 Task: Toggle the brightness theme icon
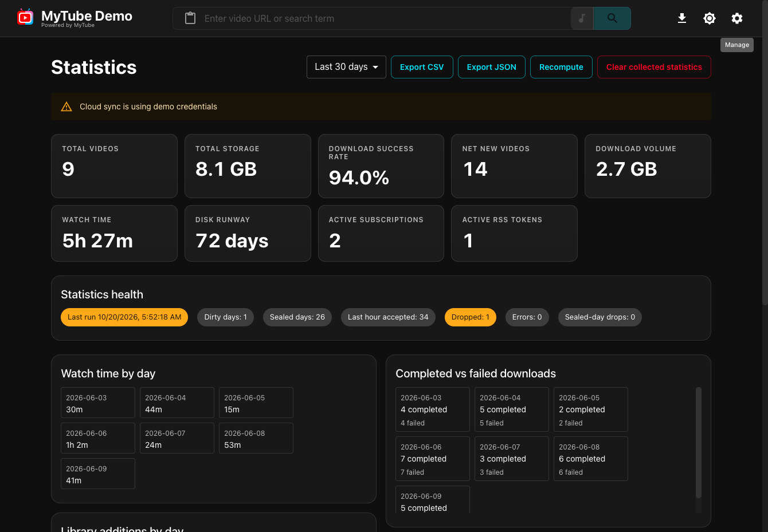[x=710, y=18]
